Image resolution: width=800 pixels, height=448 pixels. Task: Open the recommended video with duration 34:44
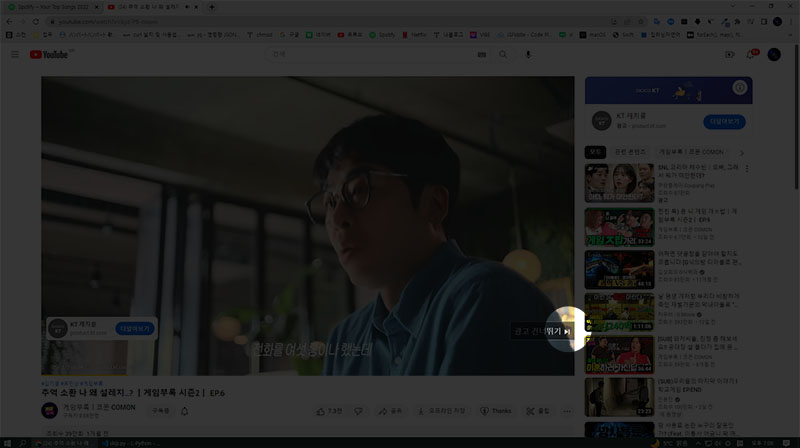619,355
